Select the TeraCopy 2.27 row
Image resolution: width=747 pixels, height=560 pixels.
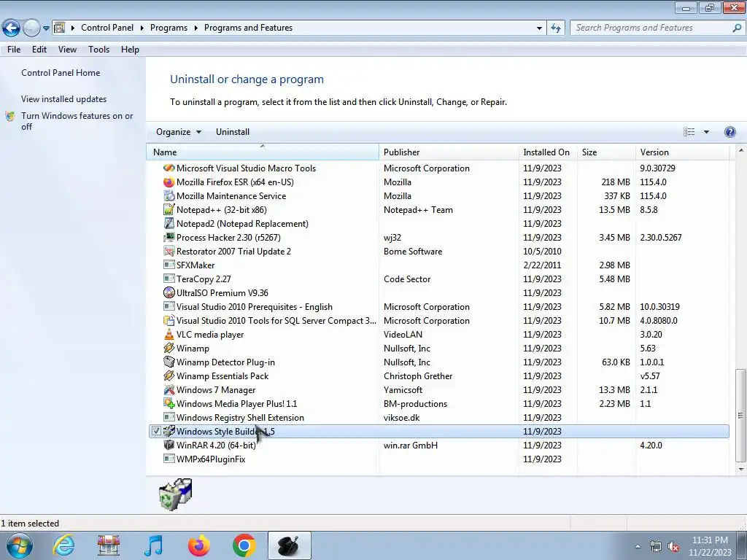[438, 279]
